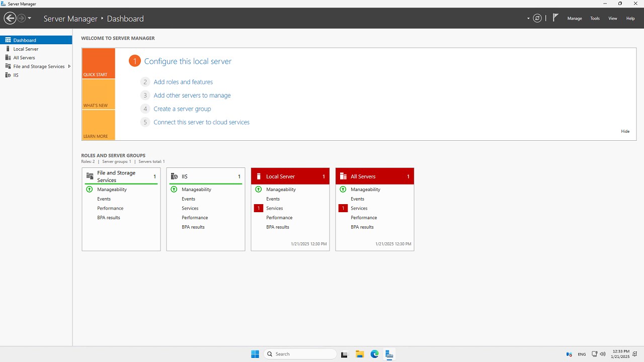Switch to the QUICK START tile
The image size is (644, 362).
pyautogui.click(x=99, y=63)
